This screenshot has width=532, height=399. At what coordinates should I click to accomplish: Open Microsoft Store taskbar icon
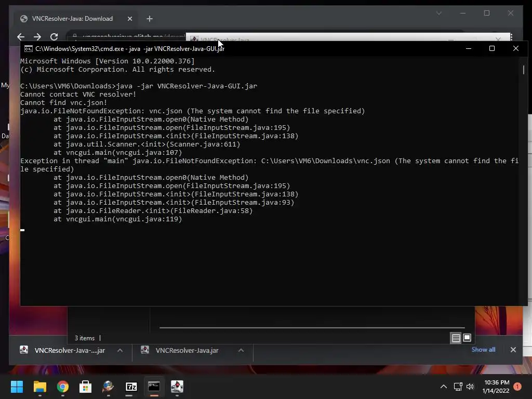[86, 387]
